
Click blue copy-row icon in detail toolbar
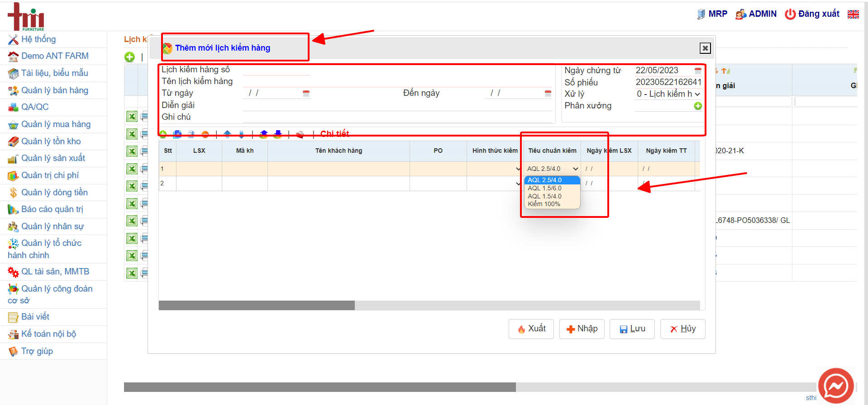tap(177, 134)
